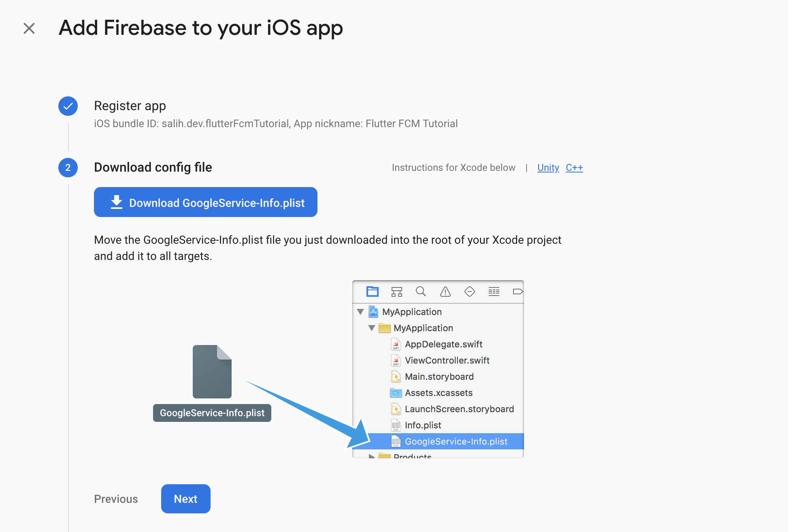Open the breakpoint navigator tag icon
Viewport: 788px width, 532px height.
tap(518, 292)
